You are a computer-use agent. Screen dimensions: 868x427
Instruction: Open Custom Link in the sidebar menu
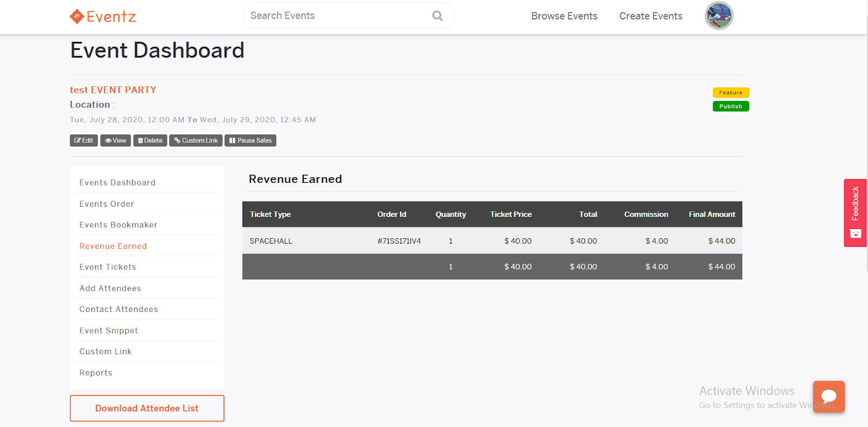click(x=106, y=352)
